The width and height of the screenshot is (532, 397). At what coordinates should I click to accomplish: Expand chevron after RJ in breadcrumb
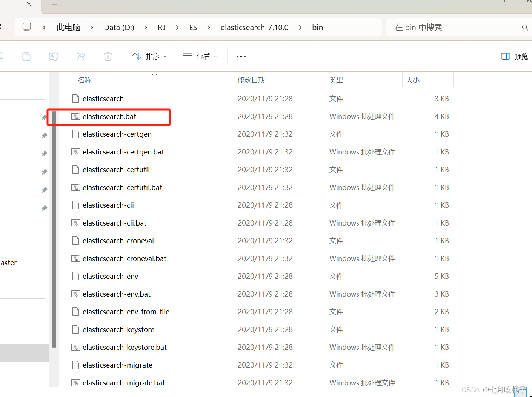177,28
